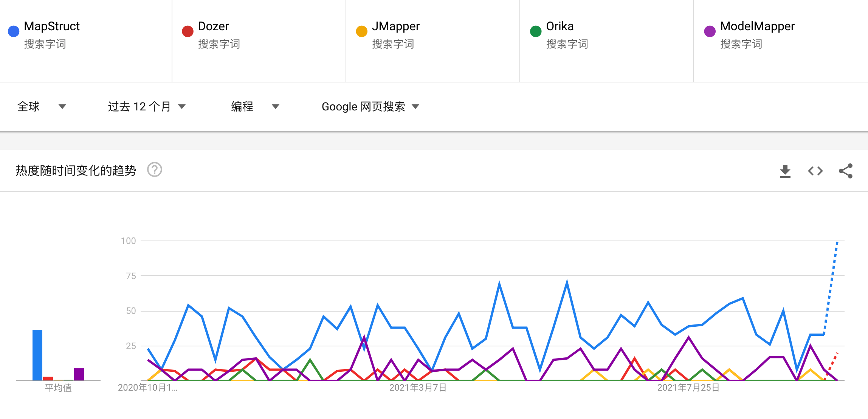The image size is (868, 419).
Task: Click the Orika search term label
Action: 560,26
